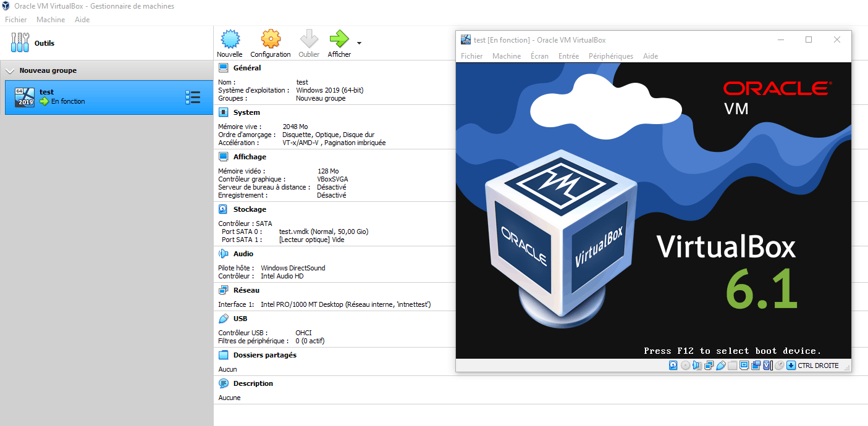Click recording icon in VM status bar

pos(756,365)
